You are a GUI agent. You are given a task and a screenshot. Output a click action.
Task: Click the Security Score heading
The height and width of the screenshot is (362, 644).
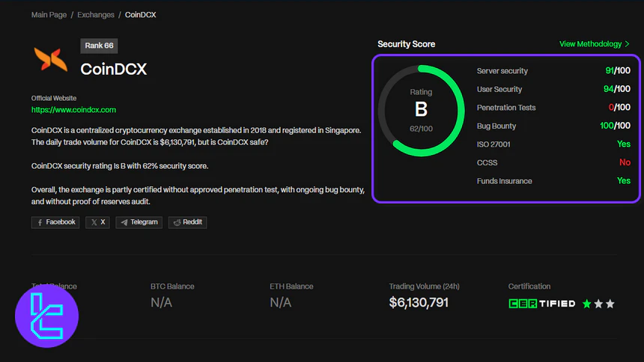406,44
